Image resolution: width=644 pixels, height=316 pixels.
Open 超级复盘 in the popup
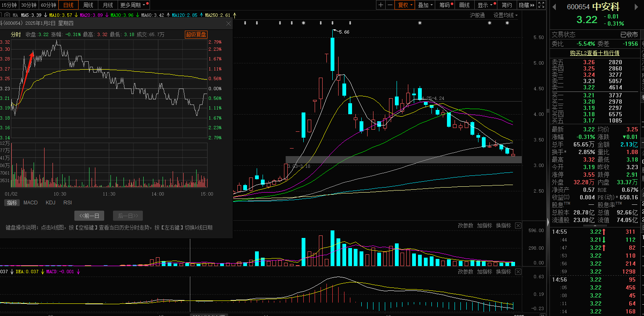click(x=196, y=34)
